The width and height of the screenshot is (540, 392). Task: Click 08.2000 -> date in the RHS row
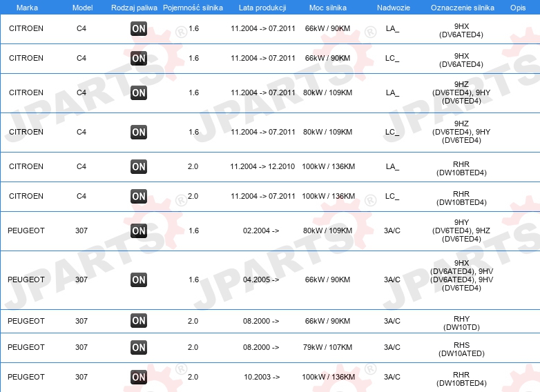pos(261,347)
